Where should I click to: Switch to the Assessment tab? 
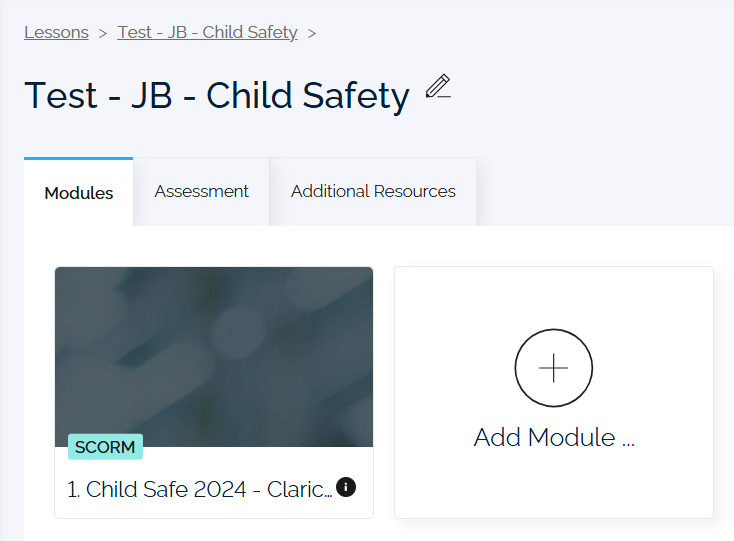[x=201, y=191]
